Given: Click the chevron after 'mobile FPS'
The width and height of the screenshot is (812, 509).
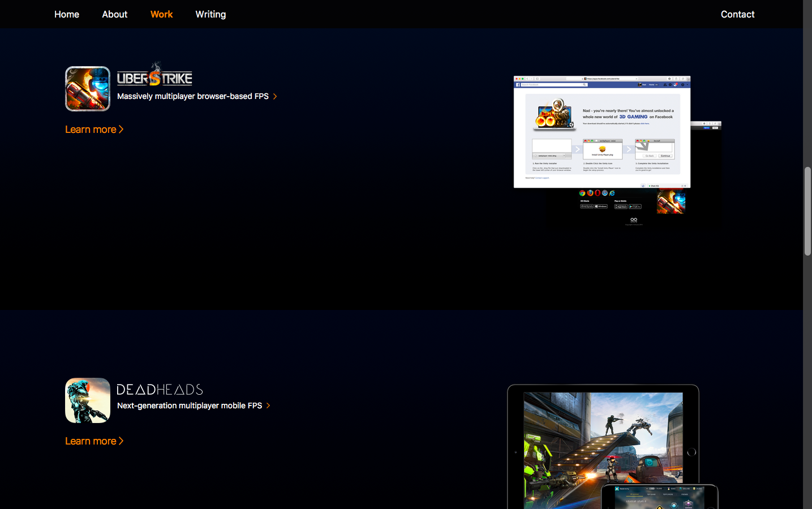Looking at the screenshot, I should pyautogui.click(x=268, y=406).
